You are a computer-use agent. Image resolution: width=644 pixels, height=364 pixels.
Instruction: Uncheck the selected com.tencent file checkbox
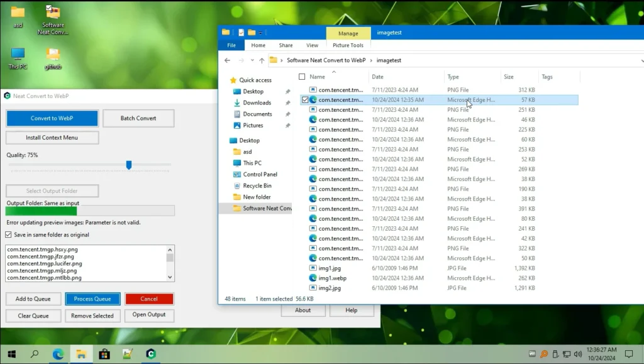[x=305, y=99]
